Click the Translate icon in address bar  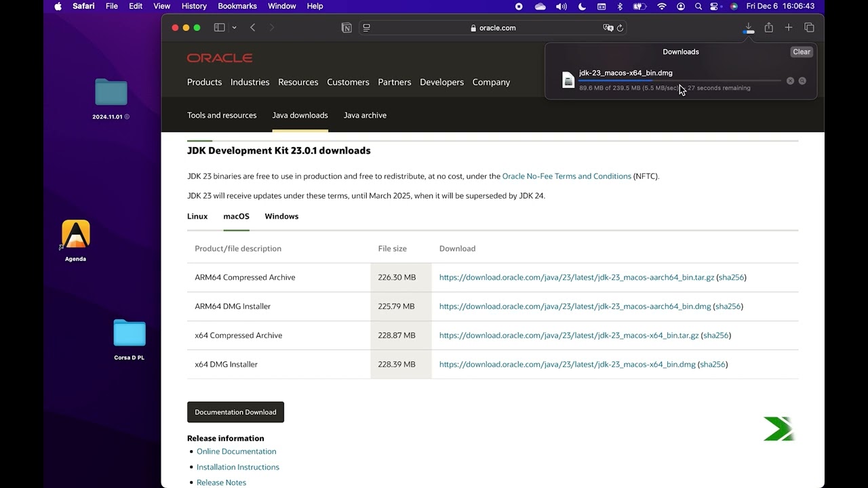(x=608, y=28)
